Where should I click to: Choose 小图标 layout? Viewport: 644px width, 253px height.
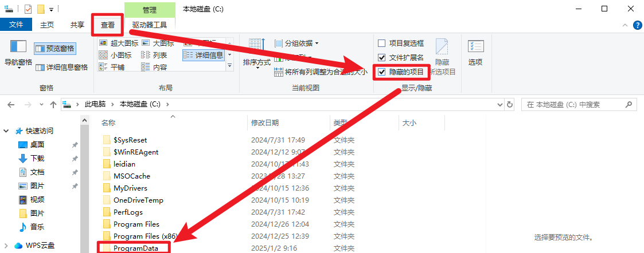pyautogui.click(x=115, y=55)
